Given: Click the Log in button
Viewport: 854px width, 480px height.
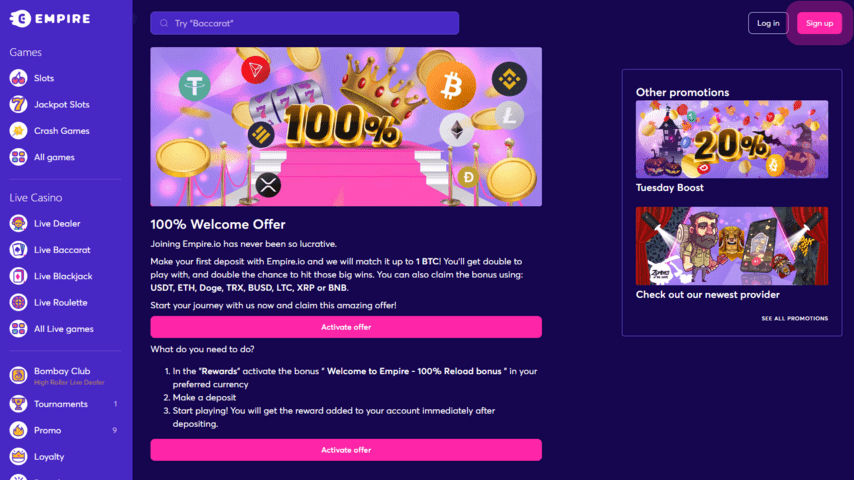Looking at the screenshot, I should pyautogui.click(x=768, y=23).
